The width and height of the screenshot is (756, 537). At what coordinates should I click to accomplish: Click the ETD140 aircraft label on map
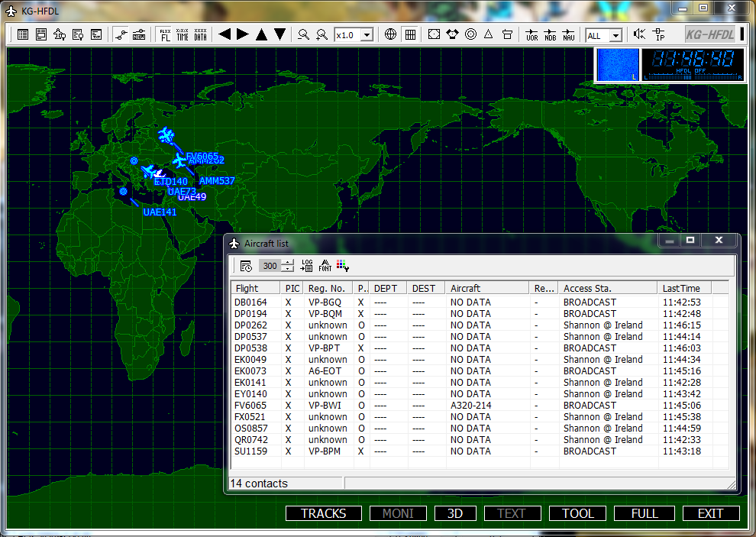click(171, 181)
